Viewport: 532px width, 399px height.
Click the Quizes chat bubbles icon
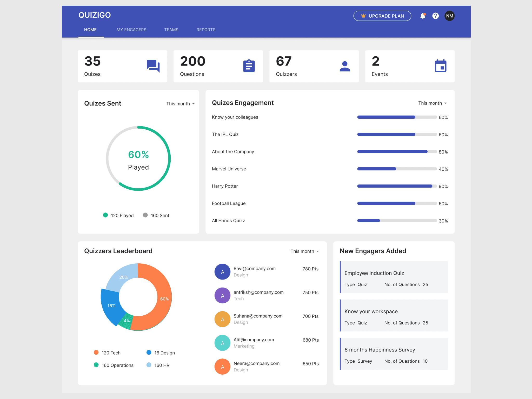tap(153, 66)
